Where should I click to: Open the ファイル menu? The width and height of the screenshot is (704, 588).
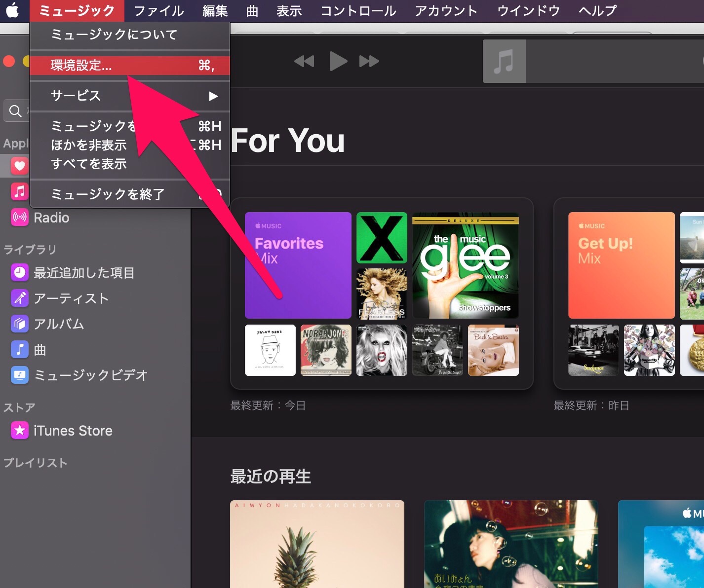click(158, 10)
